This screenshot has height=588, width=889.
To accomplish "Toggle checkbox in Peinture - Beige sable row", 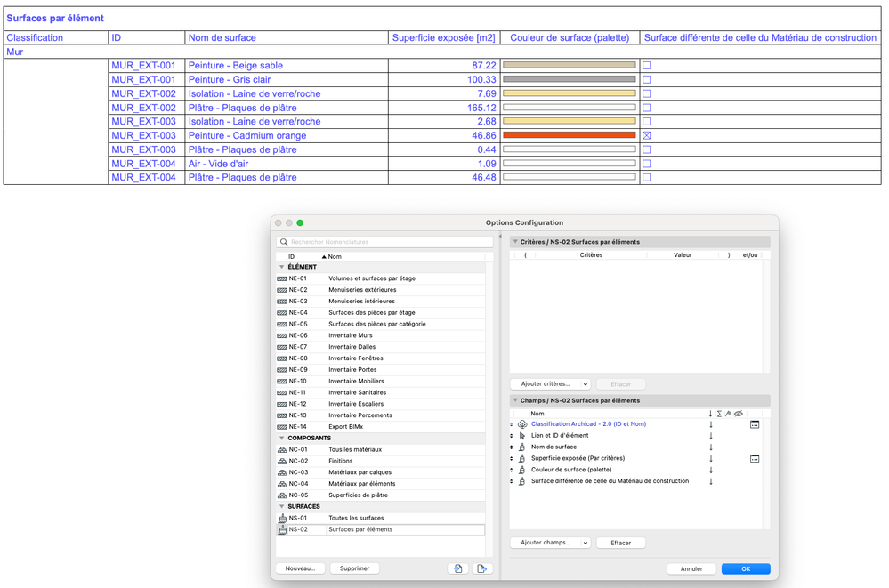I will click(646, 65).
